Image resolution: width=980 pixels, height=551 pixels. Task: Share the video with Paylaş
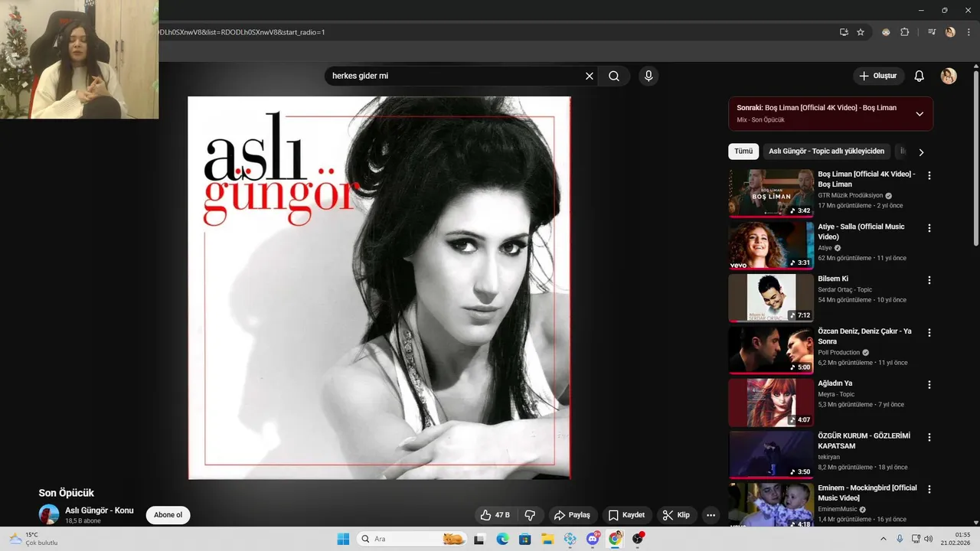pyautogui.click(x=572, y=515)
